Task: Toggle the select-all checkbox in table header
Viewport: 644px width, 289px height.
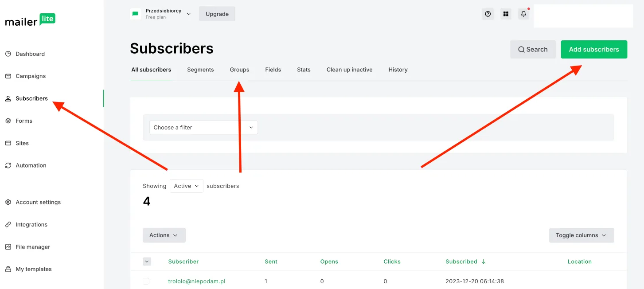Action: (147, 262)
